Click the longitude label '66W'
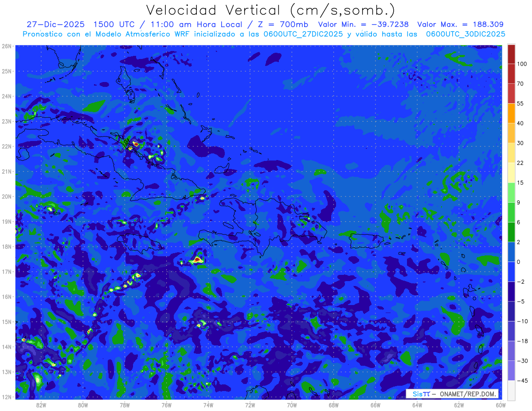The height and width of the screenshot is (411, 532). coord(376,405)
